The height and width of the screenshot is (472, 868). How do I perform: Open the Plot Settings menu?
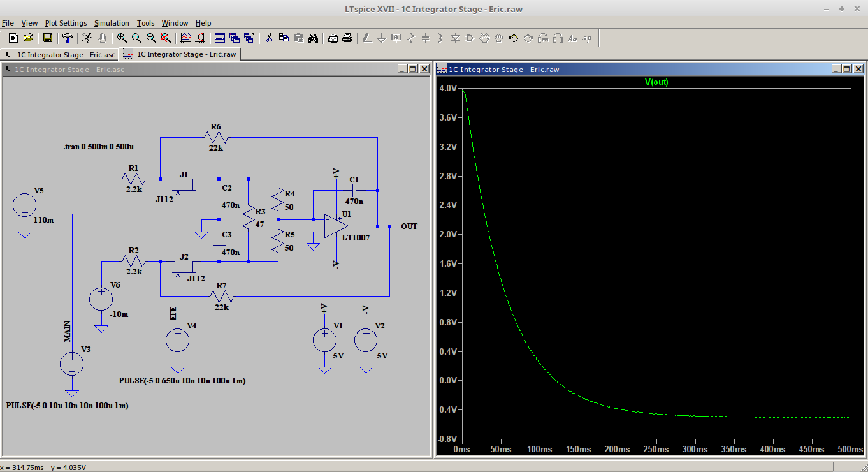tap(66, 23)
